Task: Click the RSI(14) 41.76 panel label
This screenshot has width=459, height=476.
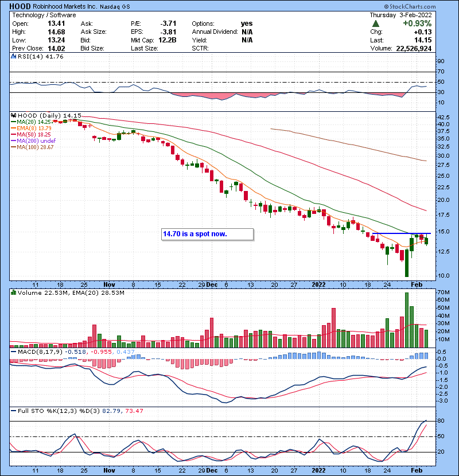Action: coord(40,56)
